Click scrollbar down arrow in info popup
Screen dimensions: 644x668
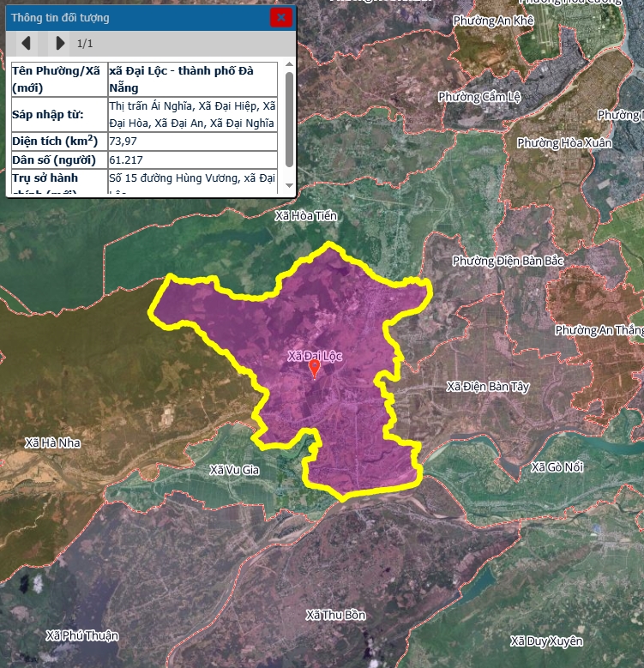pos(289,186)
